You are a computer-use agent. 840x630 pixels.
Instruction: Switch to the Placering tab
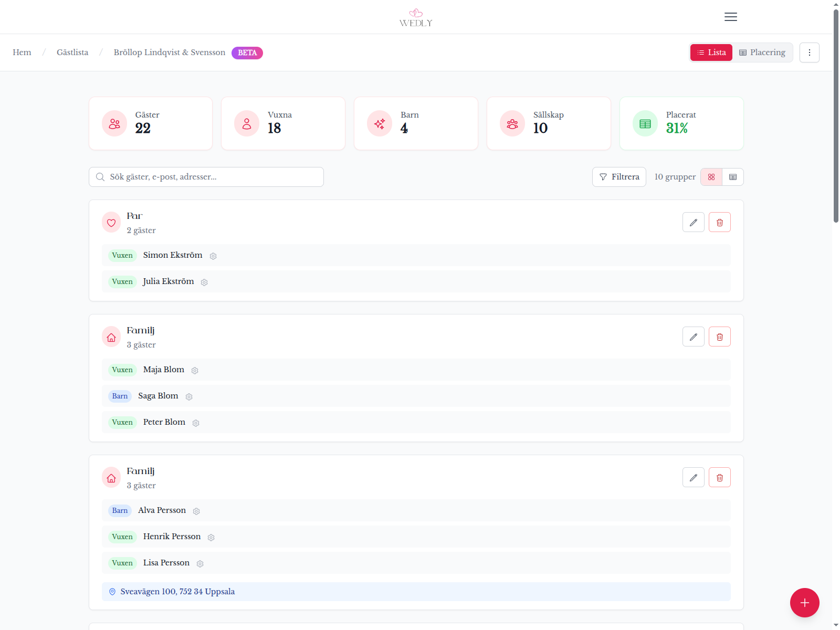pos(762,52)
